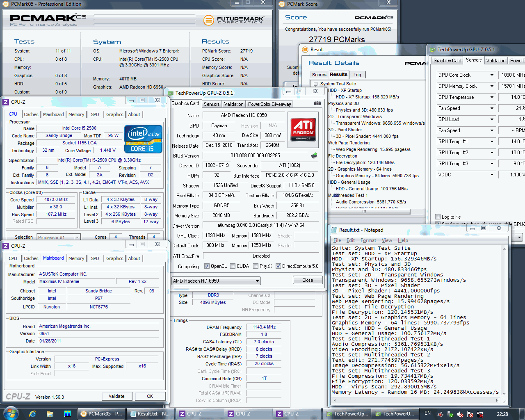This screenshot has width=525, height=420.
Task: Click the Validate button in CPU-Z
Action: click(x=116, y=396)
